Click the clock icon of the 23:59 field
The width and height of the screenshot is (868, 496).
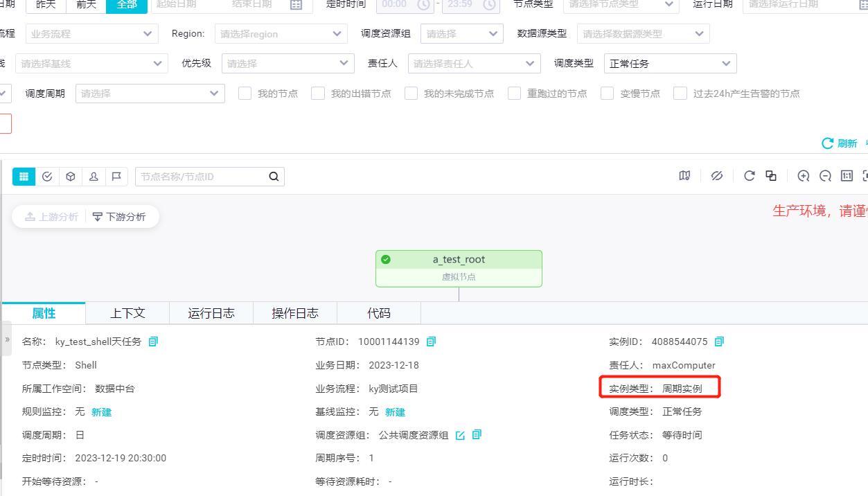pyautogui.click(x=489, y=4)
